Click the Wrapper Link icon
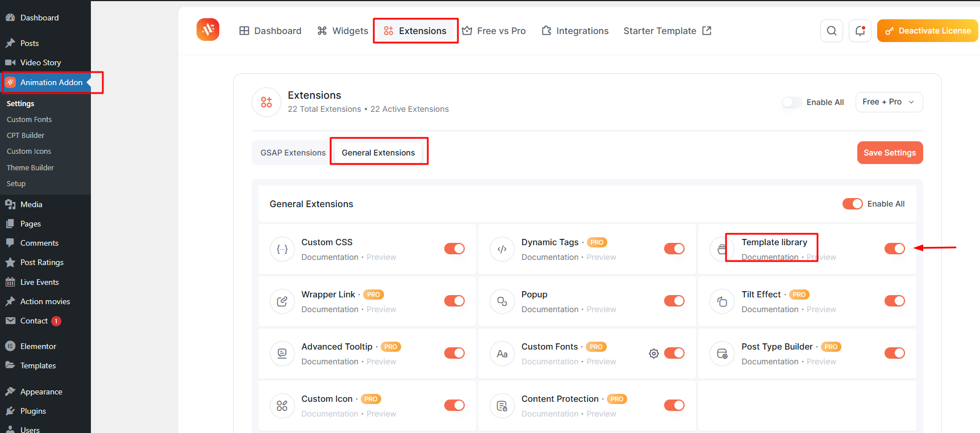980x433 pixels. [282, 301]
